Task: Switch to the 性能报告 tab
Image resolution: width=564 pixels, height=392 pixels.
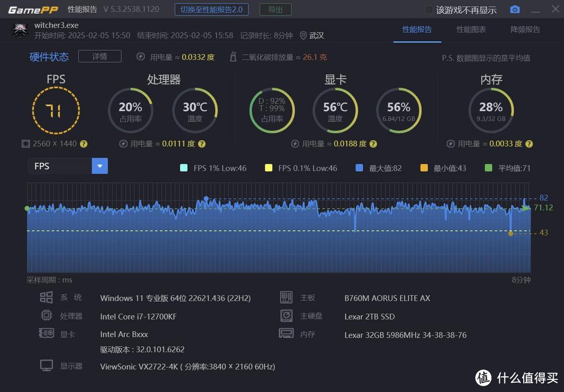Action: tap(417, 29)
